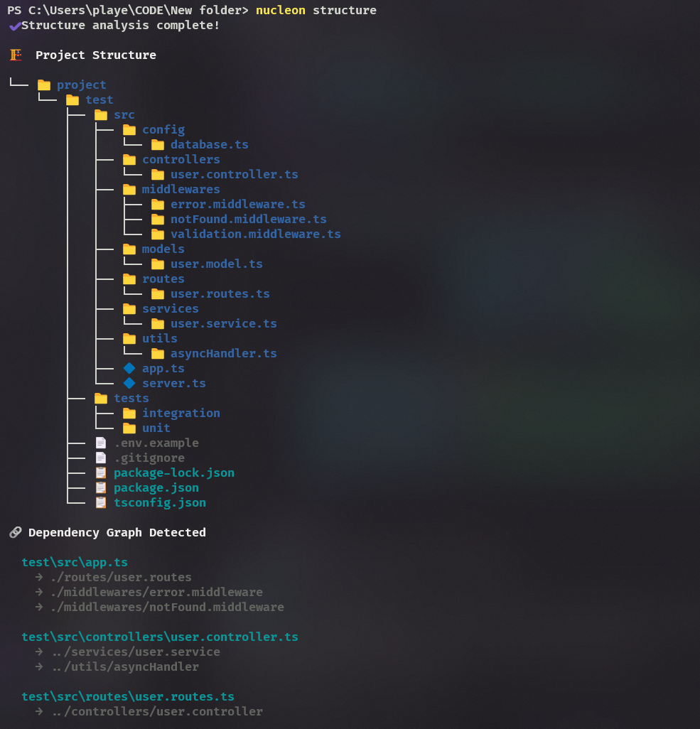Viewport: 700px width, 729px height.
Task: Click the icon next to error.middleware.ts
Action: [x=157, y=204]
